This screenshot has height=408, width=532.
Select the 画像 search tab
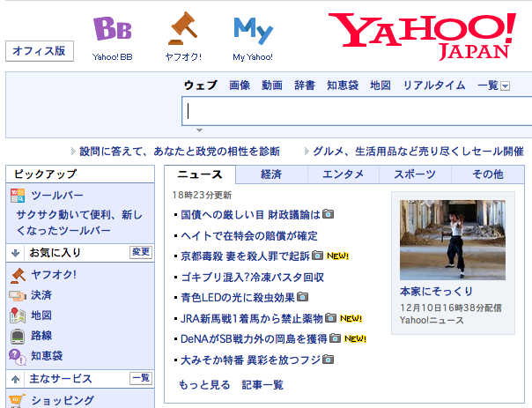pyautogui.click(x=240, y=85)
